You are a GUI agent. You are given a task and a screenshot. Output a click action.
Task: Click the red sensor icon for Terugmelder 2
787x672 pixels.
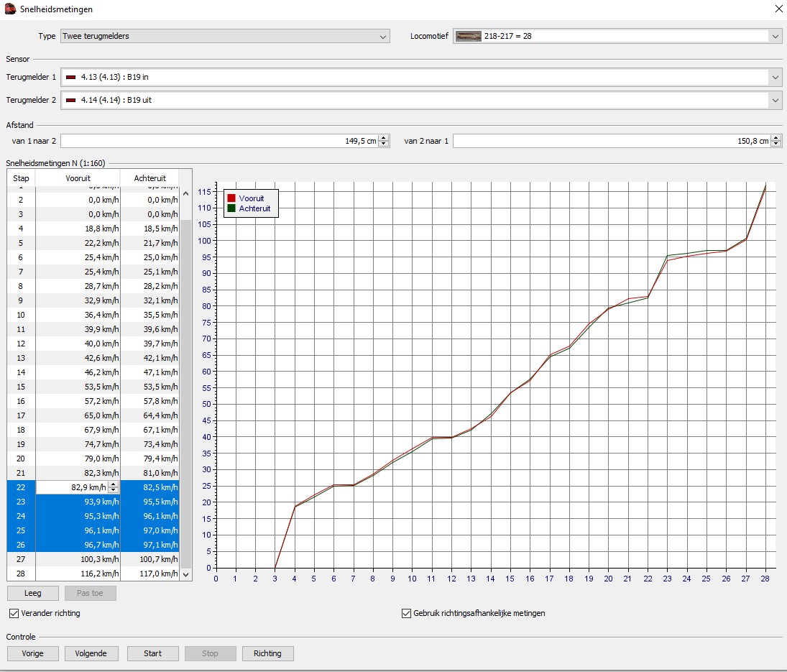click(x=70, y=101)
